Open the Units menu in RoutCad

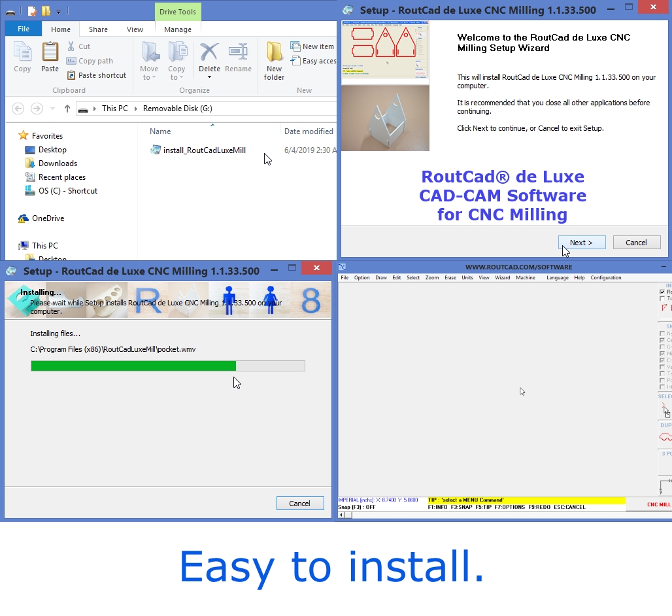pyautogui.click(x=467, y=278)
